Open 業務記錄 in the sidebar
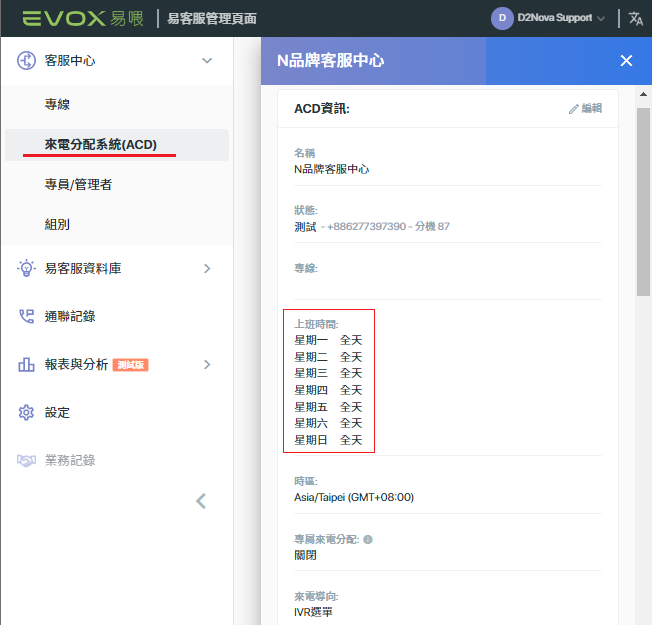This screenshot has height=625, width=652. [x=70, y=460]
